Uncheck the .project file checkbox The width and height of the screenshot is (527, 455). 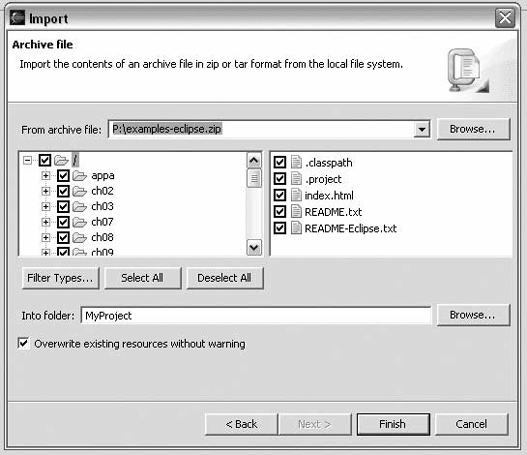click(280, 179)
